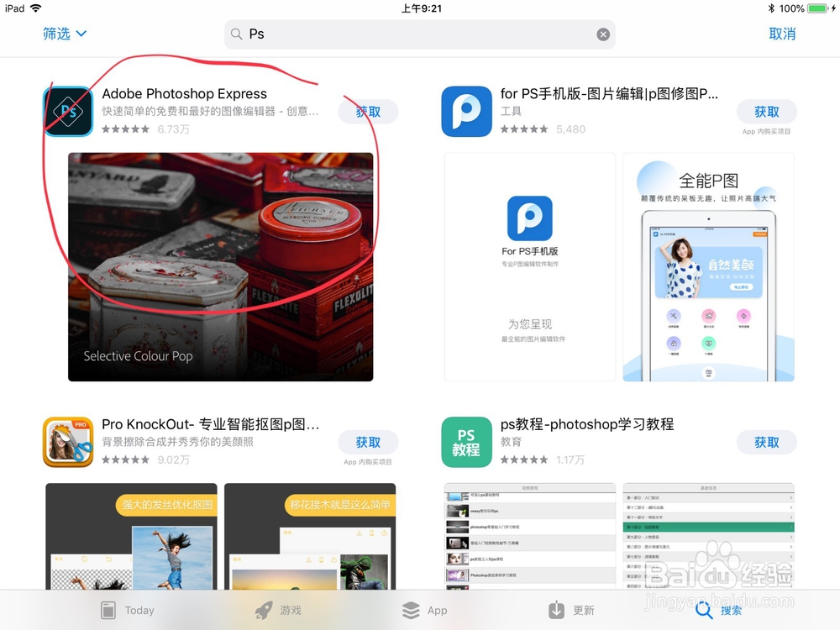Cancel the search with 取消
Screen dimensions: 840x630
[782, 34]
